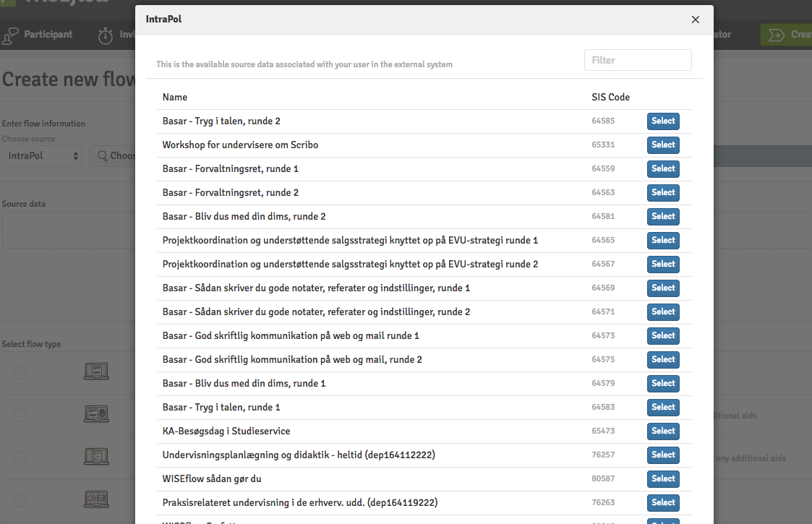Click Select for 'WISEflow sådan gør du'
The height and width of the screenshot is (524, 812).
click(x=662, y=478)
